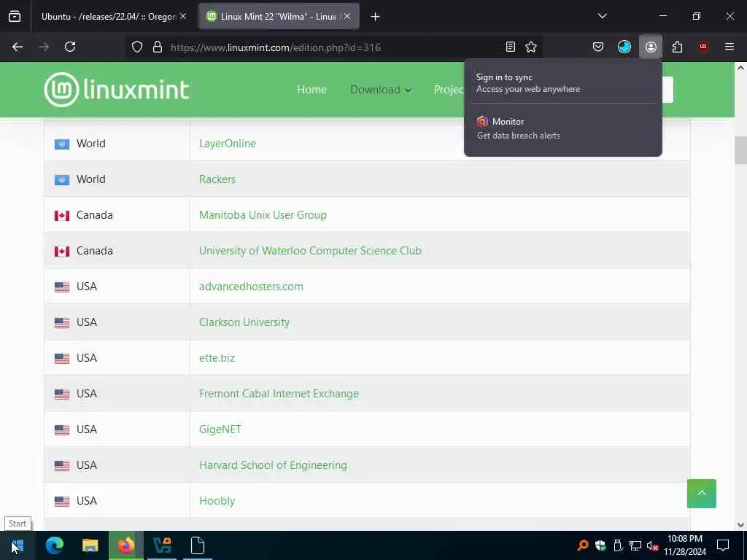747x560 pixels.
Task: Open the GigeNET mirror link
Action: pyautogui.click(x=220, y=429)
